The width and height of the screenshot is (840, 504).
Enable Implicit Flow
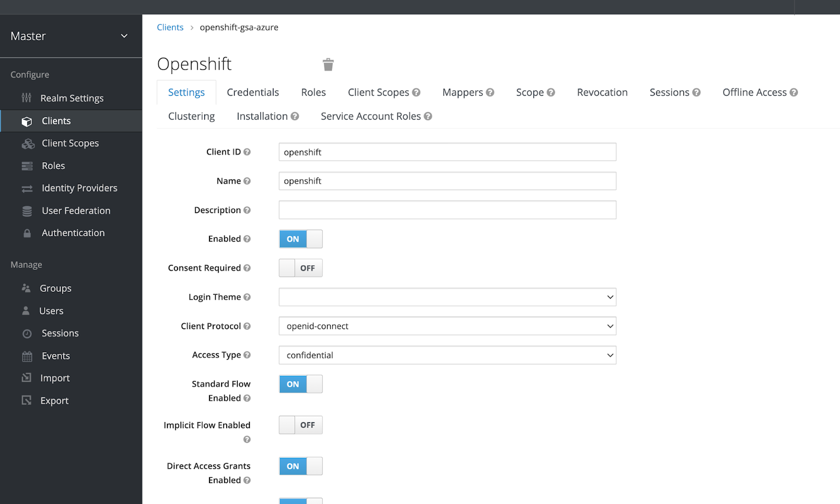300,425
